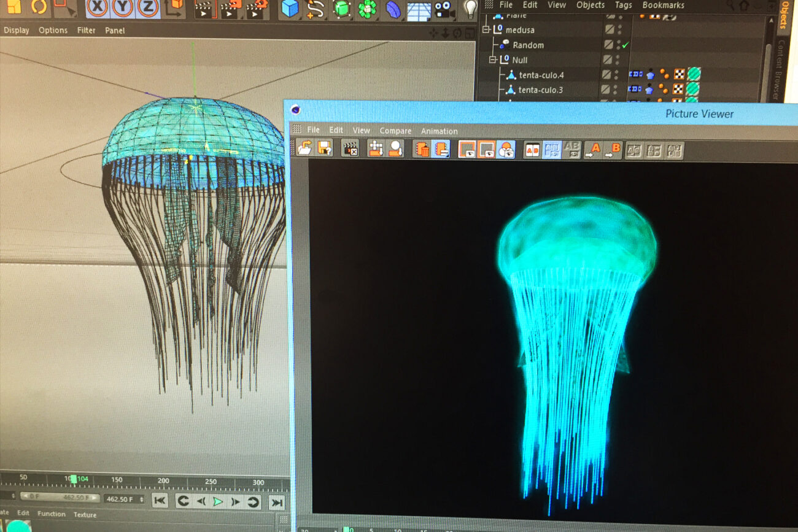Collapse the Null object tree
The image size is (798, 532).
(492, 60)
